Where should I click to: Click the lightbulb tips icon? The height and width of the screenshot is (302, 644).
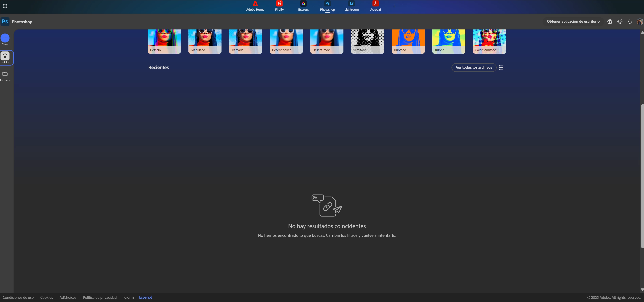click(x=620, y=22)
